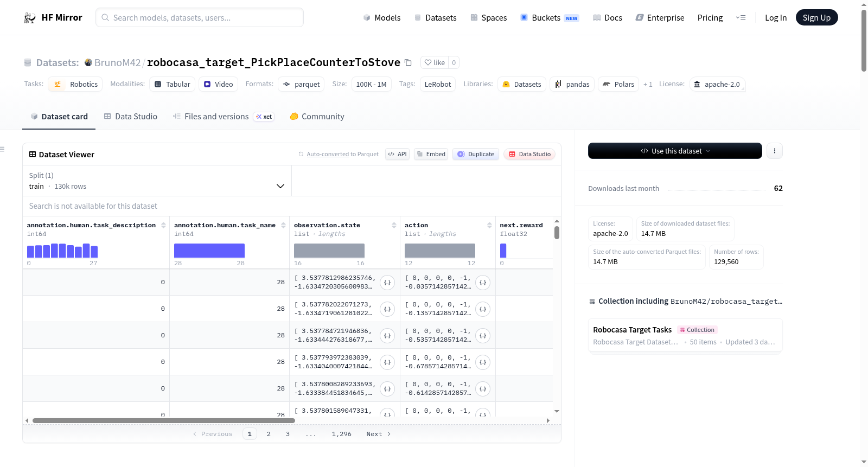Go to page 2 of the table
The height and width of the screenshot is (467, 868).
pyautogui.click(x=269, y=434)
